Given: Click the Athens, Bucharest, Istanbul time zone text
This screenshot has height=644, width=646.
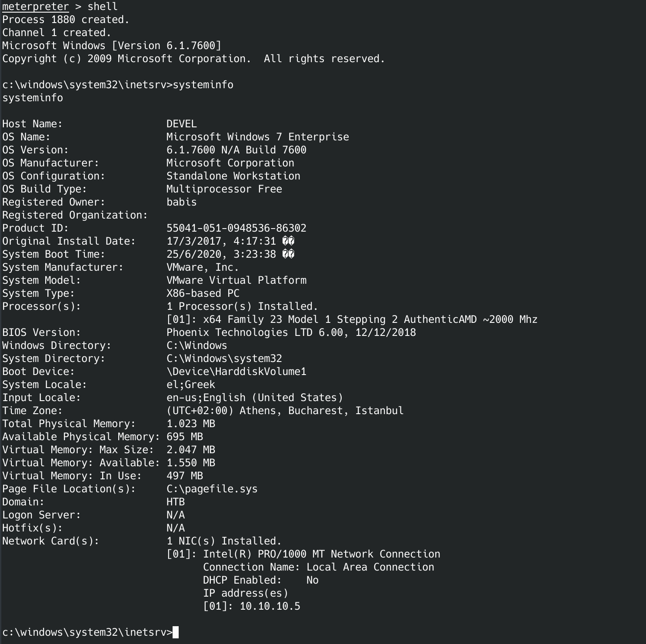Looking at the screenshot, I should [321, 411].
